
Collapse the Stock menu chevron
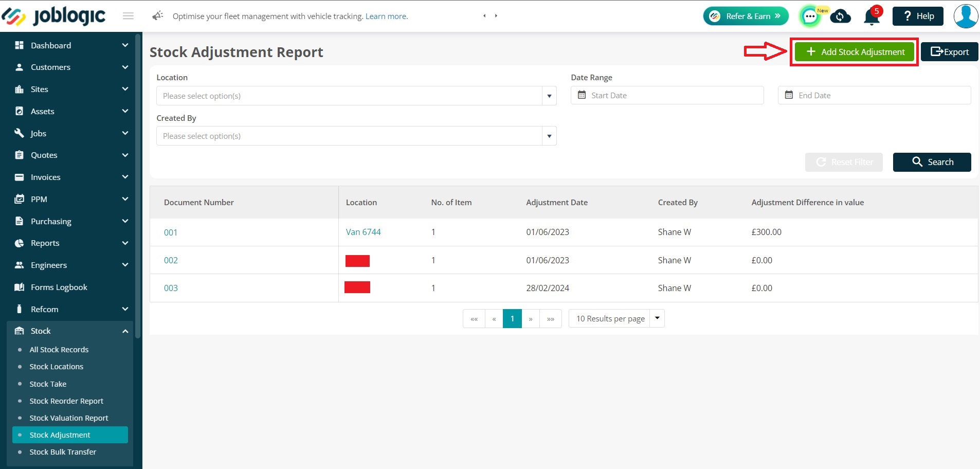[x=125, y=331]
